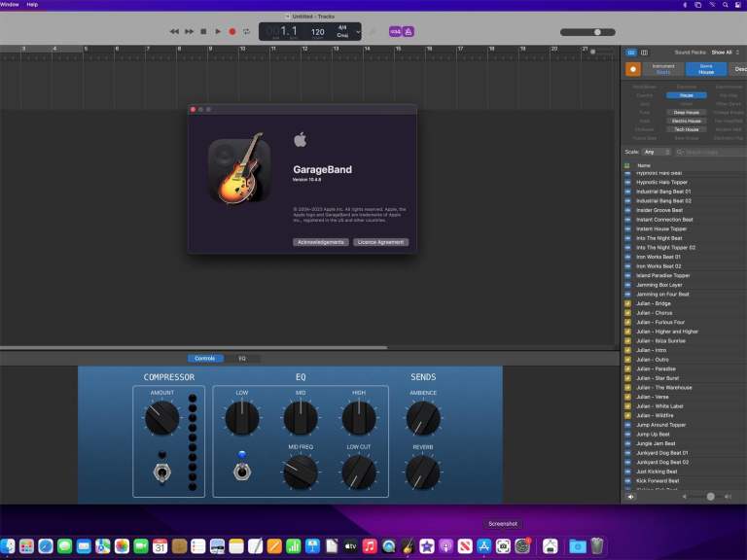Click the orange loop favorites icon

coord(632,69)
